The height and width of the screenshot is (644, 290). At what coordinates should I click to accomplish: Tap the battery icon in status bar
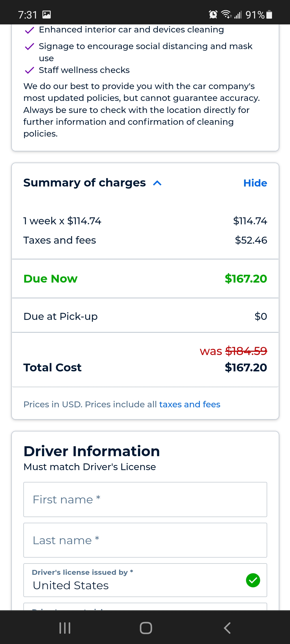[269, 14]
